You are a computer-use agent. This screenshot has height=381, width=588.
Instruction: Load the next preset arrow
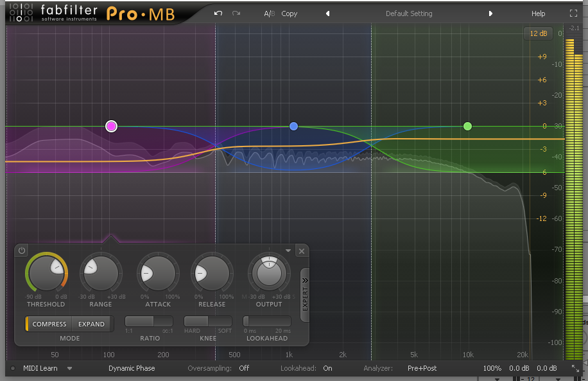pyautogui.click(x=490, y=13)
